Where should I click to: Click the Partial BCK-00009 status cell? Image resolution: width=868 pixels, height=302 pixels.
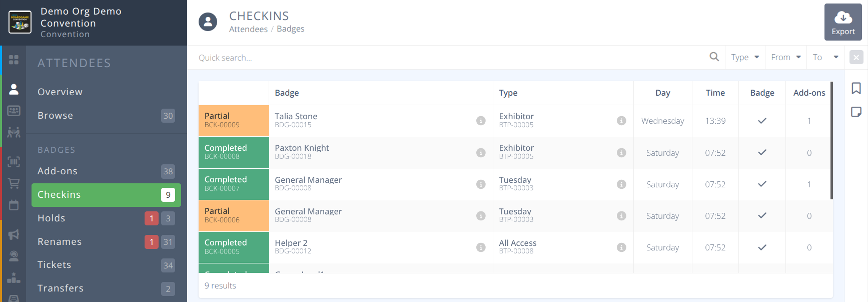[234, 121]
